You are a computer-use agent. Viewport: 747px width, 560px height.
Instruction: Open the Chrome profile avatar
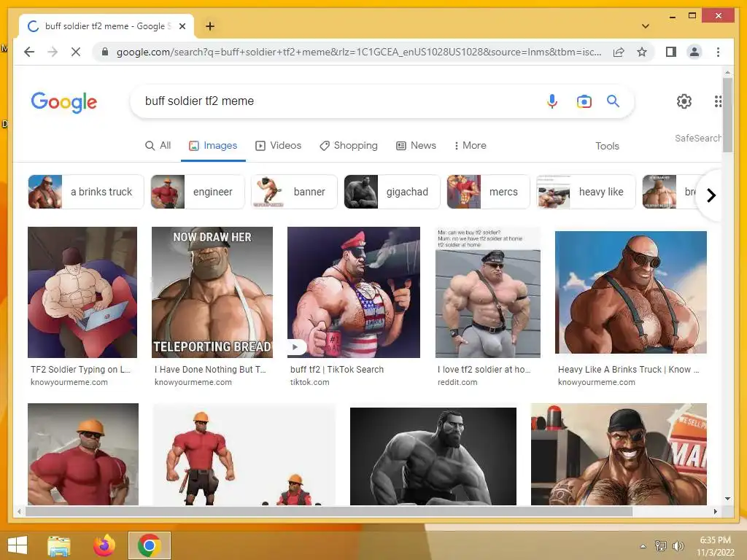click(694, 52)
